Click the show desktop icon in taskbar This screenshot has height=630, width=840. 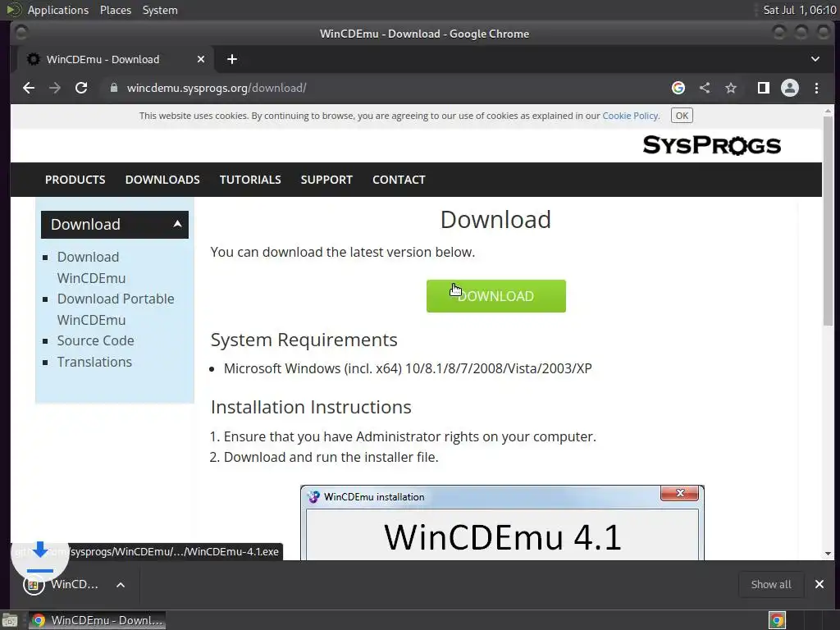pyautogui.click(x=10, y=620)
